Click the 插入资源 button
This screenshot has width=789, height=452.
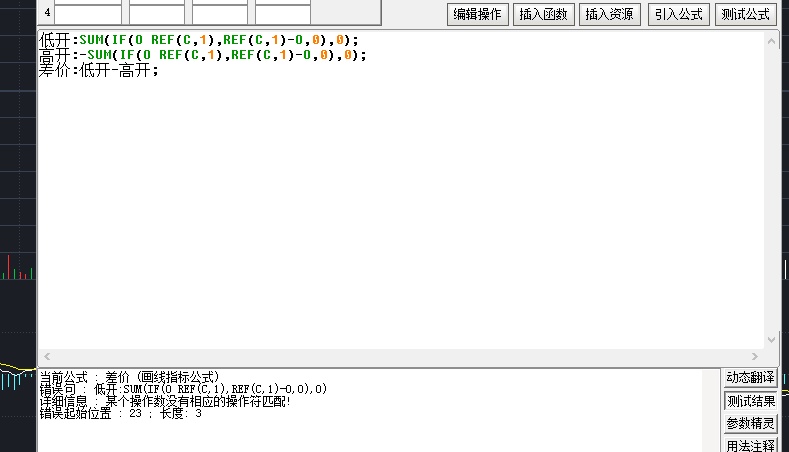(609, 14)
